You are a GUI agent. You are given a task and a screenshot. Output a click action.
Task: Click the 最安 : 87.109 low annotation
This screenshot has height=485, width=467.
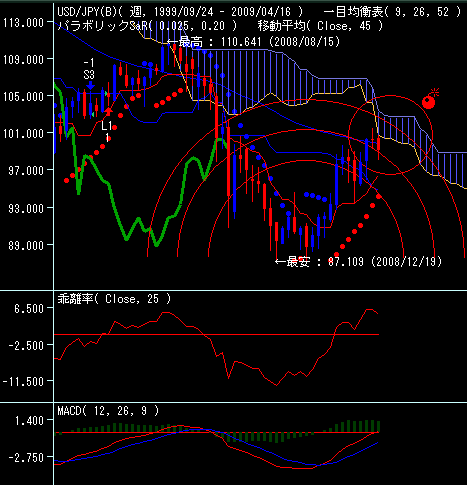(x=358, y=262)
